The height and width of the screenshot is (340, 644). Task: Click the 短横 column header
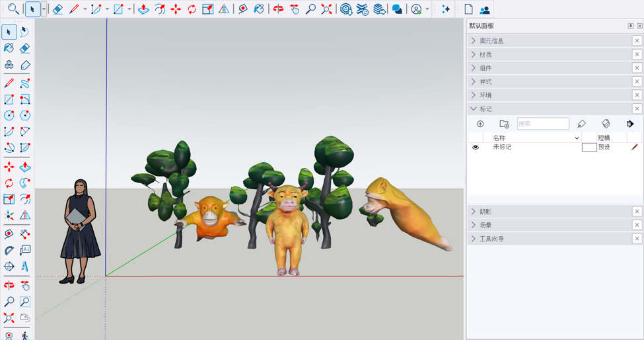604,138
